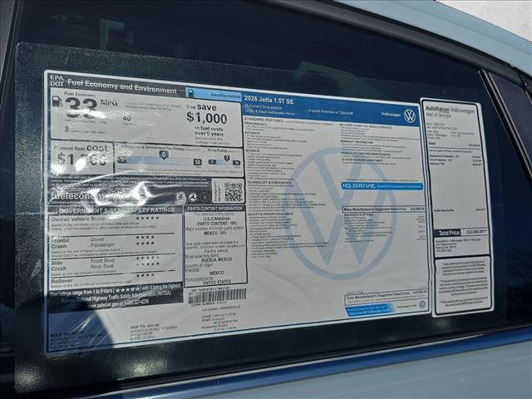
Task: Click the 'Frontal Crash' label
Action: [x=61, y=244]
